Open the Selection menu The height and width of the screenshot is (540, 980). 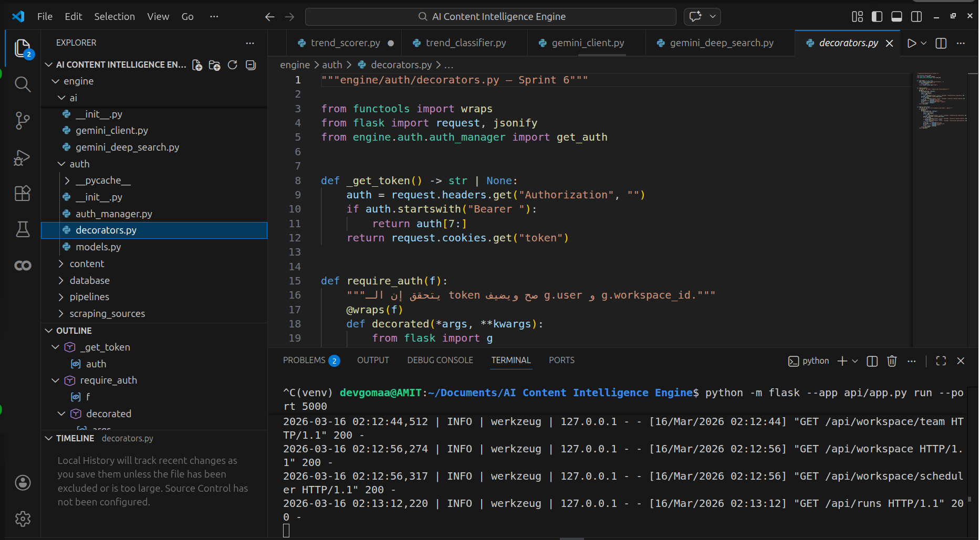tap(114, 17)
